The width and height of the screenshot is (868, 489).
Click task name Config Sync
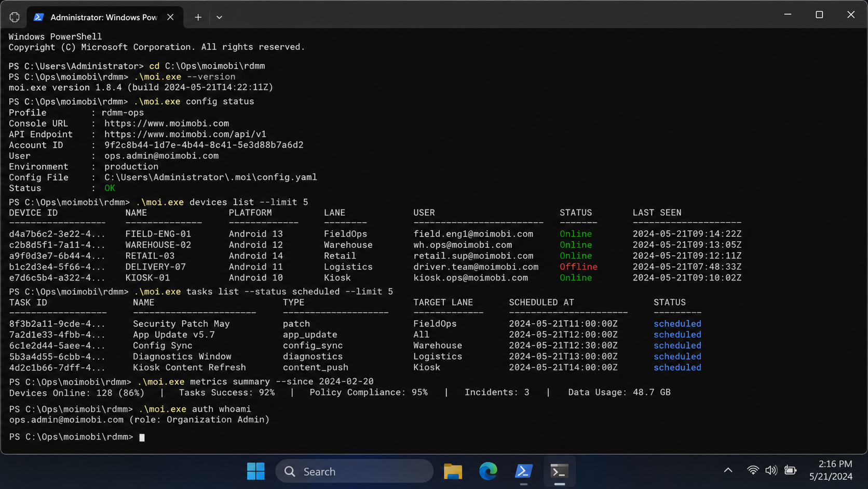(x=162, y=346)
